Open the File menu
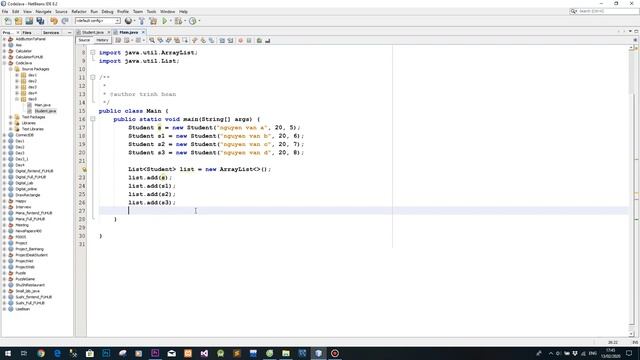 pyautogui.click(x=5, y=11)
